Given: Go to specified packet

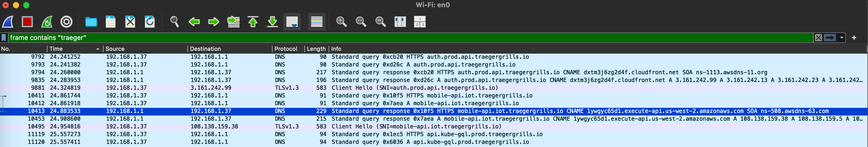Looking at the screenshot, I should pyautogui.click(x=233, y=22).
